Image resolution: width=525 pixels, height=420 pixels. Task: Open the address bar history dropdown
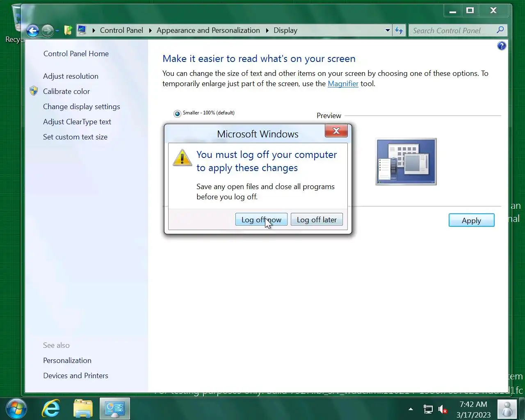point(388,30)
